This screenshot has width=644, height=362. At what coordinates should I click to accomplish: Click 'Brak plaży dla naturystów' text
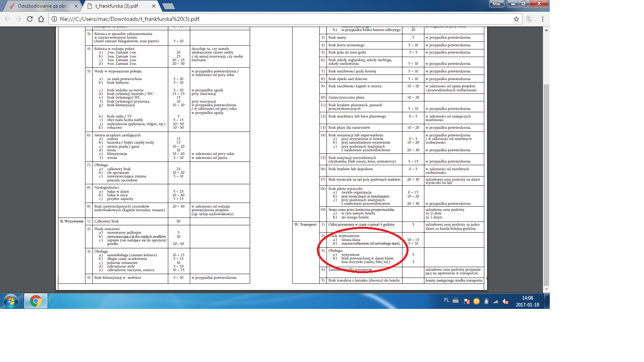pyautogui.click(x=349, y=128)
